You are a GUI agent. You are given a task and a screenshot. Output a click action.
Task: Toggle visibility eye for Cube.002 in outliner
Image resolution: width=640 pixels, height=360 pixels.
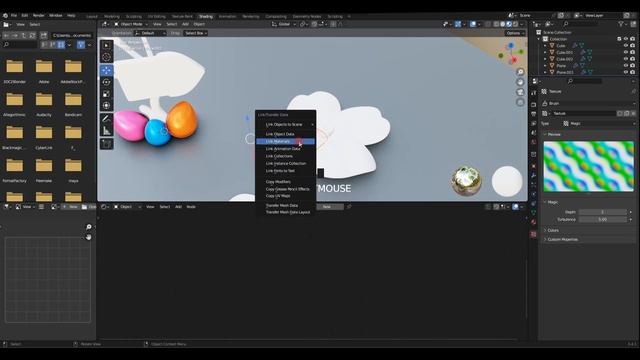click(626, 59)
